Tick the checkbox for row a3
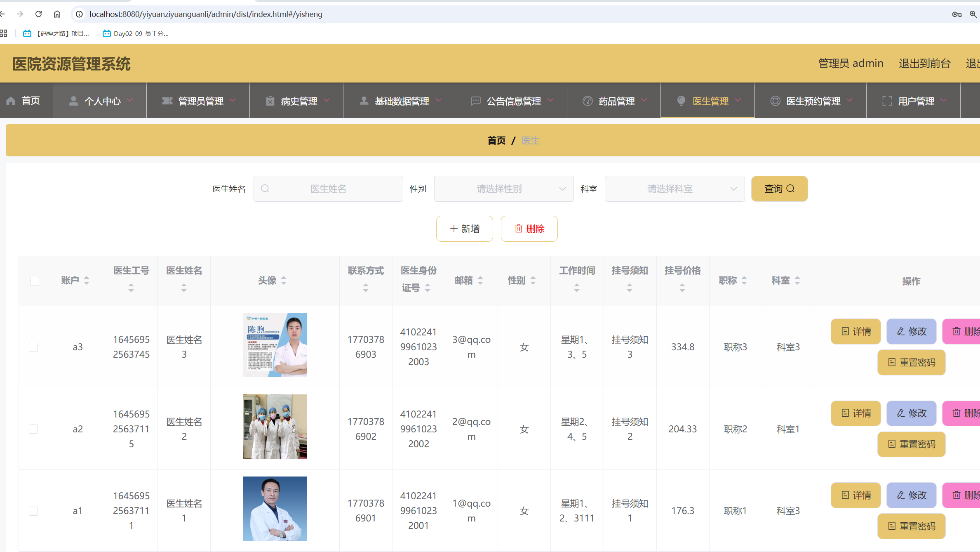The height and width of the screenshot is (552, 980). [34, 347]
